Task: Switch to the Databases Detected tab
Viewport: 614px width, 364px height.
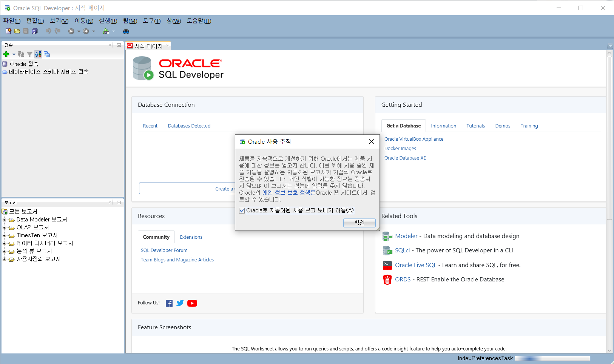Action: pyautogui.click(x=189, y=126)
